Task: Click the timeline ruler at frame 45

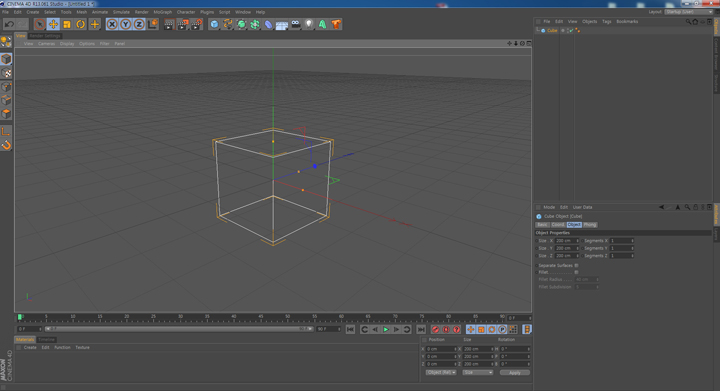Action: pyautogui.click(x=261, y=318)
